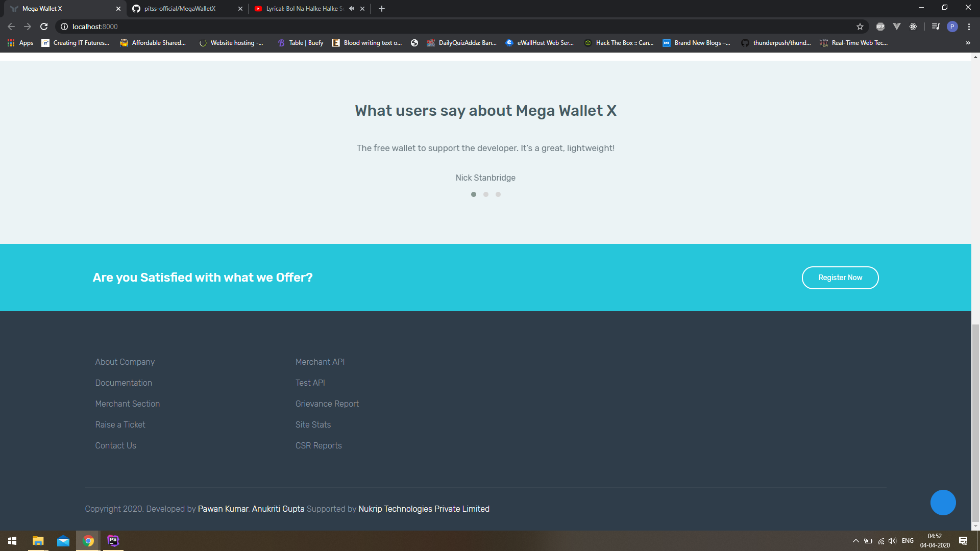
Task: Open the Merchant API footer link
Action: point(320,362)
